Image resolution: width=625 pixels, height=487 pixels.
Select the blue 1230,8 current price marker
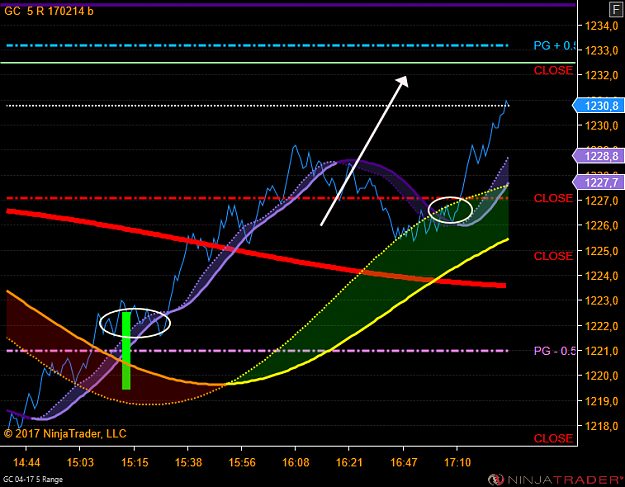(599, 106)
